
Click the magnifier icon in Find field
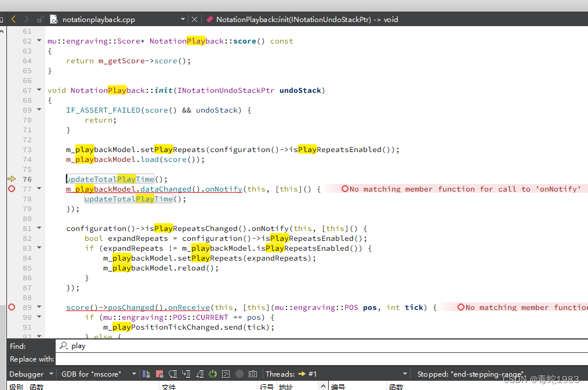point(64,345)
